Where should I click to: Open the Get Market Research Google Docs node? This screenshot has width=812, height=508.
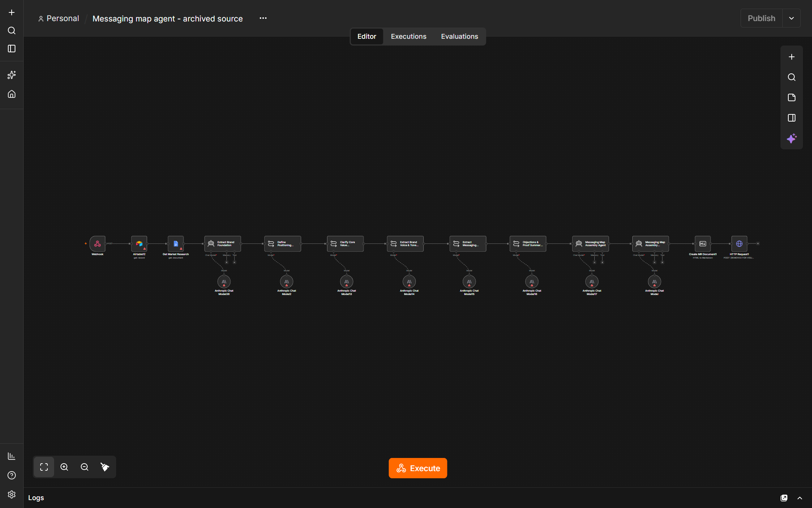pyautogui.click(x=176, y=244)
